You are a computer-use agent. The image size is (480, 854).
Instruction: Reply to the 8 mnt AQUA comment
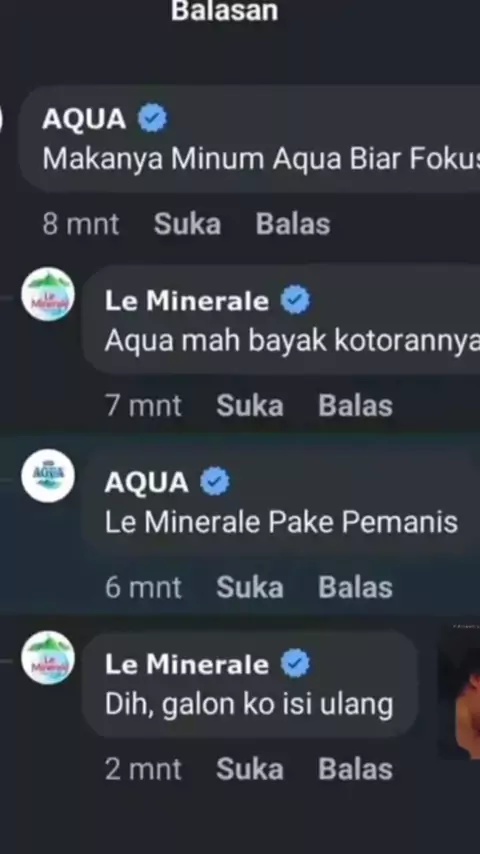point(293,224)
